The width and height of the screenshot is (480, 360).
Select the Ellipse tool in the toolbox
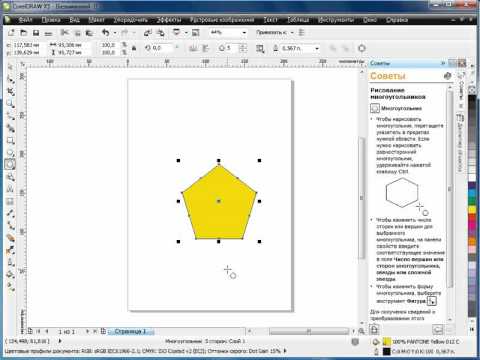[x=10, y=152]
